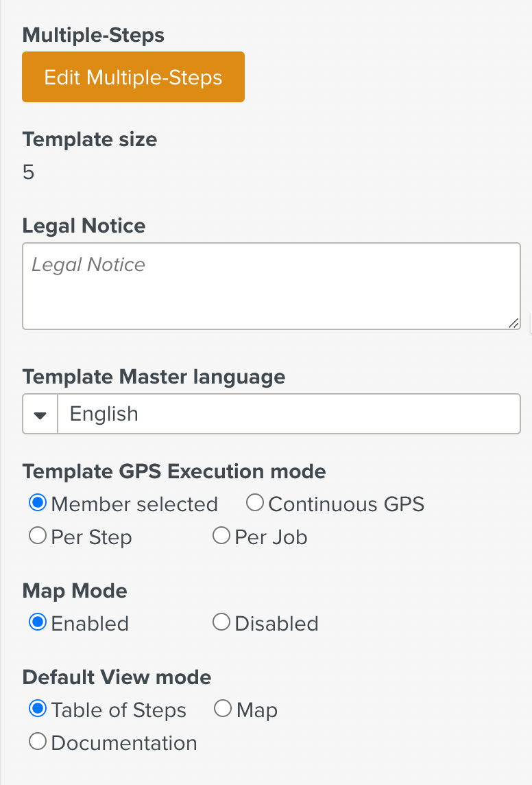Open the Template Master language dropdown arrow

click(40, 414)
